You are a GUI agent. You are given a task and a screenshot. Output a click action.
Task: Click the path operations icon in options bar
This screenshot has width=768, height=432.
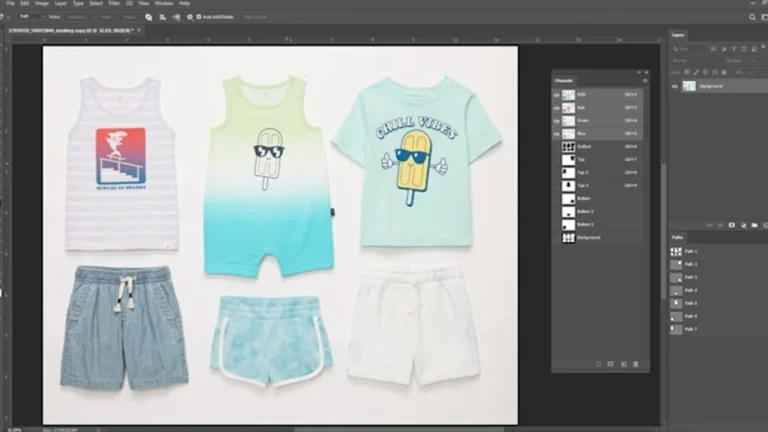(147, 17)
